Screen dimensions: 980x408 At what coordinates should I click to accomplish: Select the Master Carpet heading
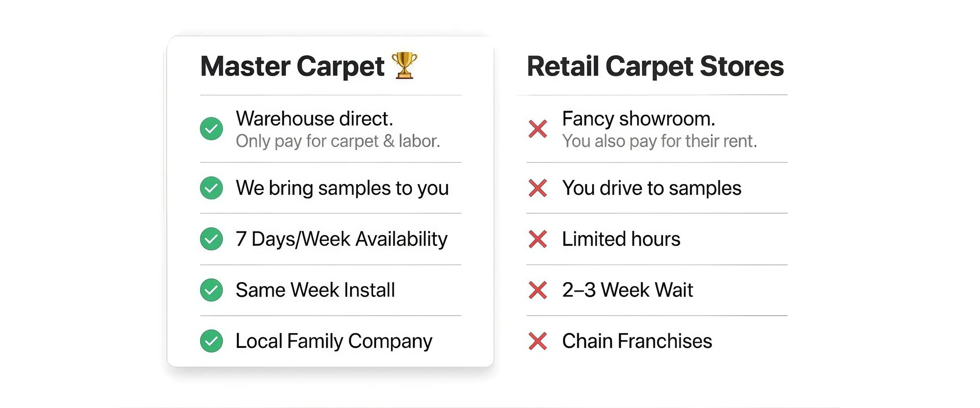click(292, 67)
